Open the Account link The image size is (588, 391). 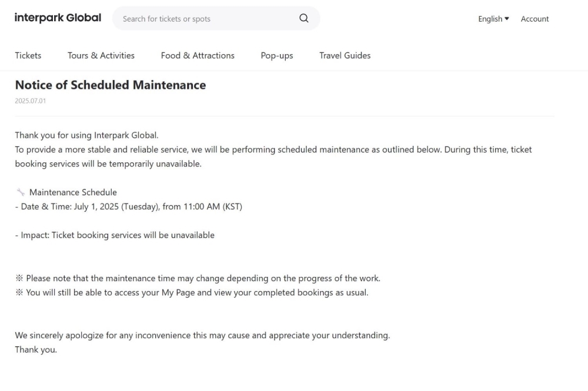tap(534, 19)
